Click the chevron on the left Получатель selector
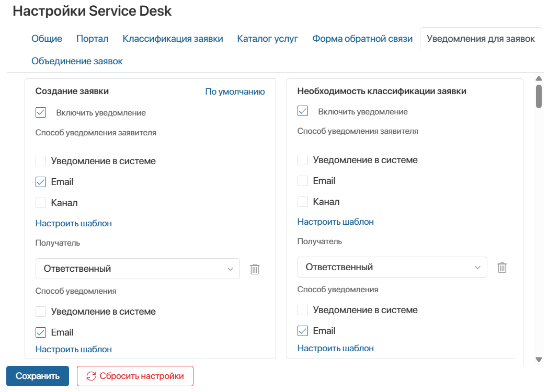The width and height of the screenshot is (548, 392). pos(231,268)
